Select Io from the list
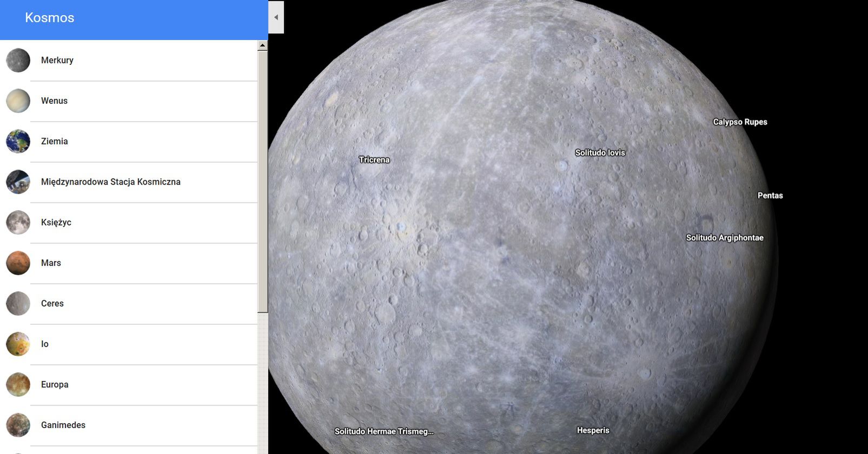The image size is (868, 454). 129,344
